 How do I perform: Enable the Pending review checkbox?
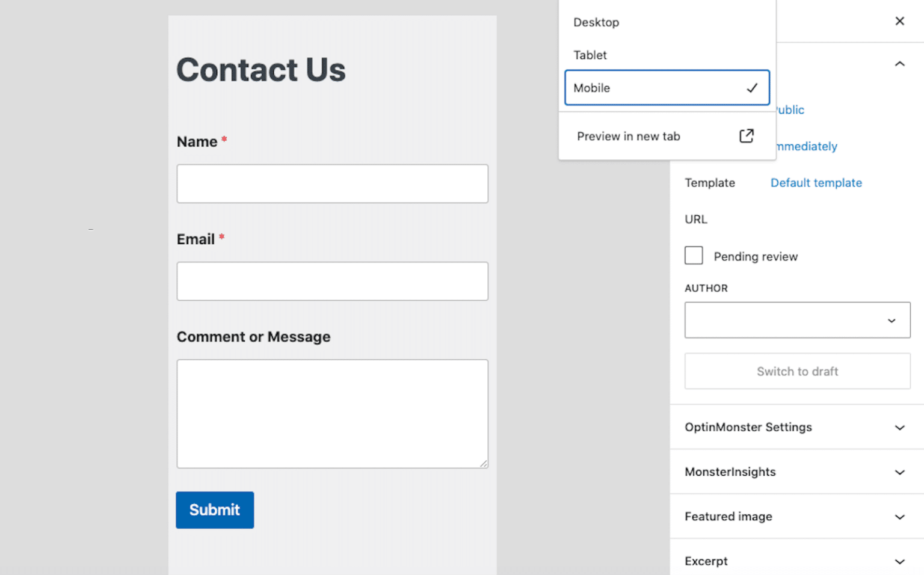pos(694,255)
